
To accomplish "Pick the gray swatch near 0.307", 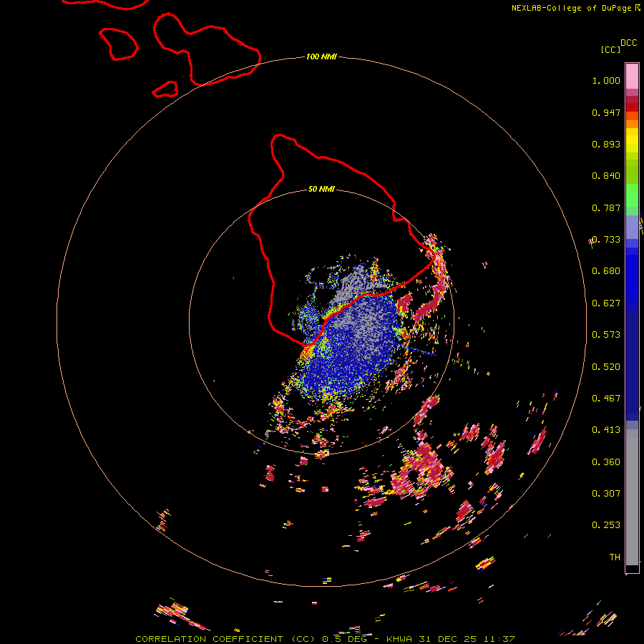I will [x=632, y=497].
